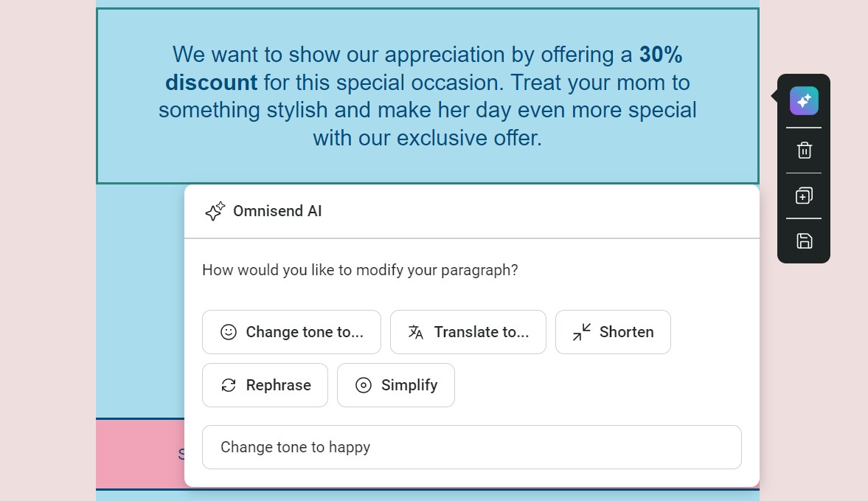The image size is (868, 501).
Task: Click the target icon on Simplify button
Action: (x=363, y=384)
